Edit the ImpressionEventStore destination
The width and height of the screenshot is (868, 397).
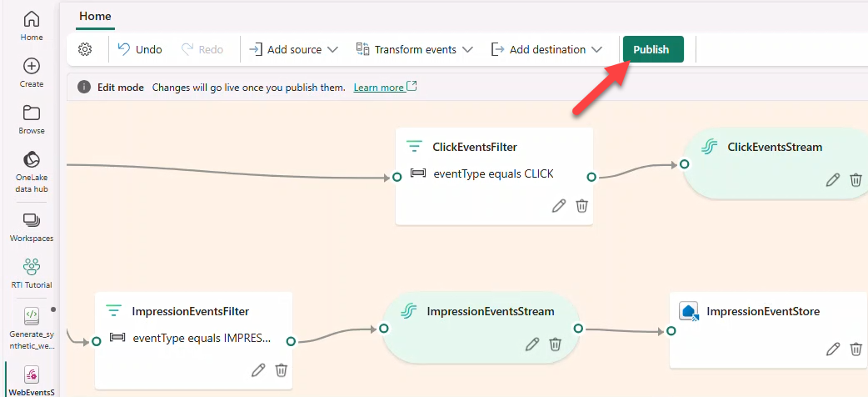tap(833, 349)
